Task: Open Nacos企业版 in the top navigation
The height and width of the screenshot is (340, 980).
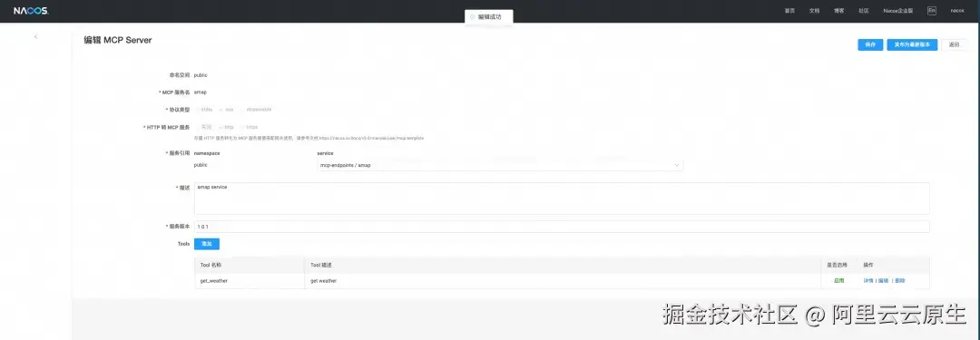Action: (897, 11)
